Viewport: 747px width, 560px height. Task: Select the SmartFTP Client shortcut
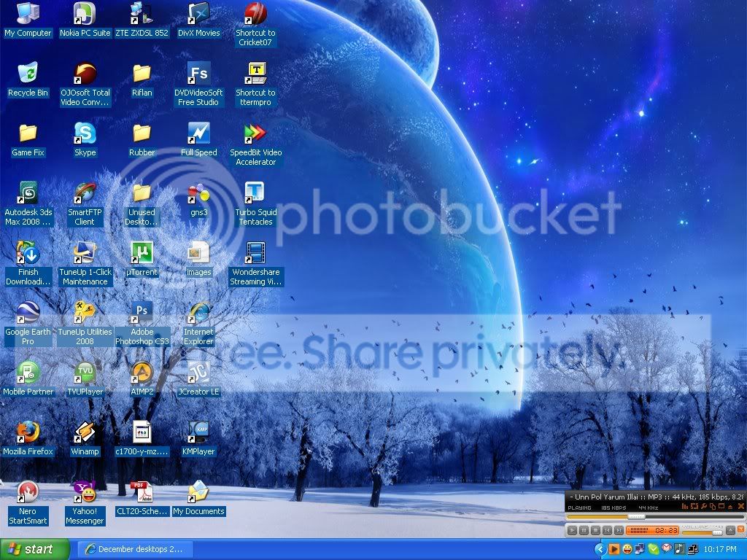point(85,204)
